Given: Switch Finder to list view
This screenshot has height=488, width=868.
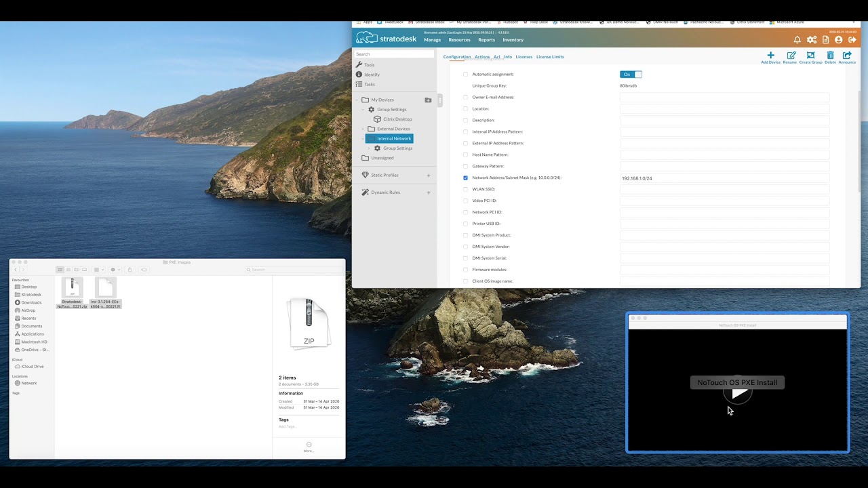Looking at the screenshot, I should coord(68,270).
